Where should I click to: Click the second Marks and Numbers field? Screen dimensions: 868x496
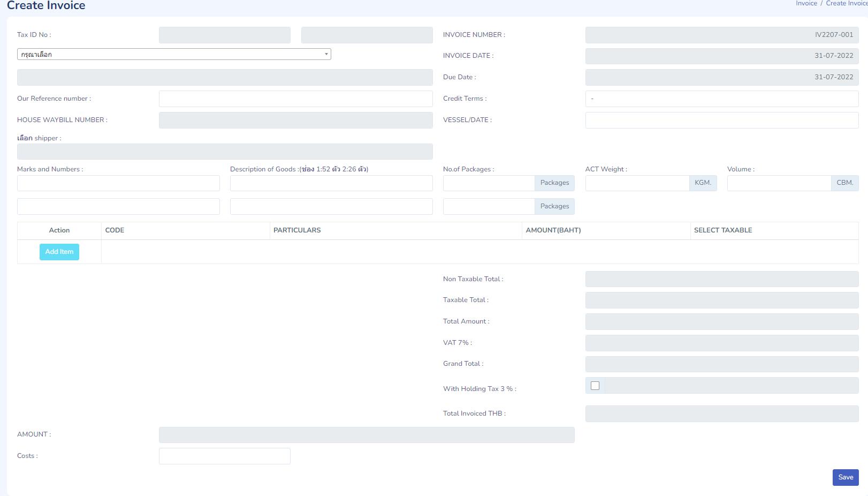coord(118,206)
